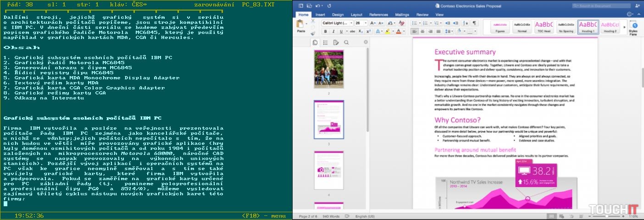Toggle Bold formatting
Viewport: 644px width, 220px height.
(325, 32)
